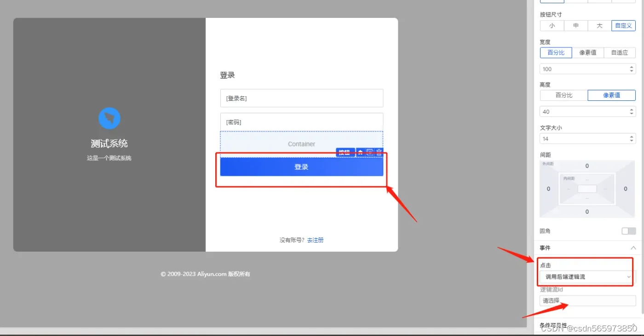644x336 pixels.
Task: Click the 去注册 register link
Action: click(316, 240)
